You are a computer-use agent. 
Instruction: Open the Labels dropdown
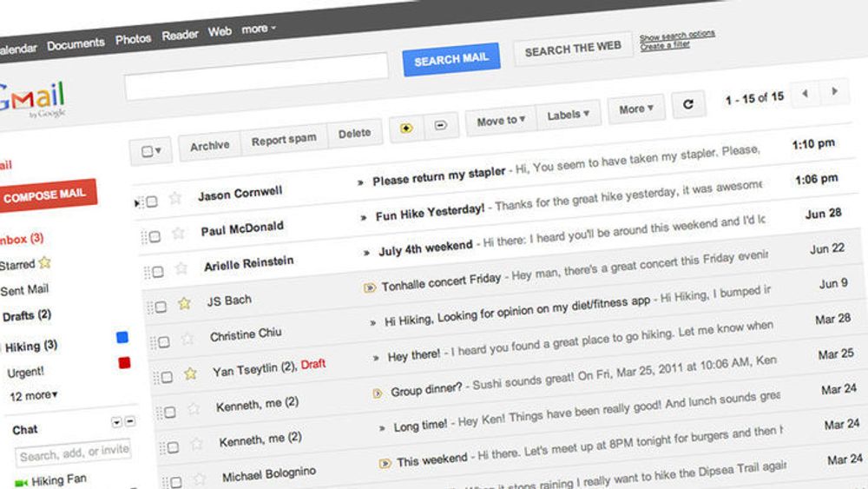tap(568, 115)
